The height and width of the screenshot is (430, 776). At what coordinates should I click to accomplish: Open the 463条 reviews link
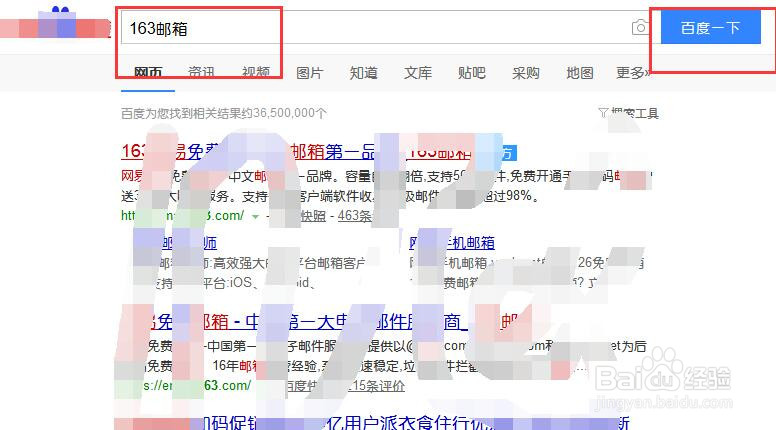354,216
